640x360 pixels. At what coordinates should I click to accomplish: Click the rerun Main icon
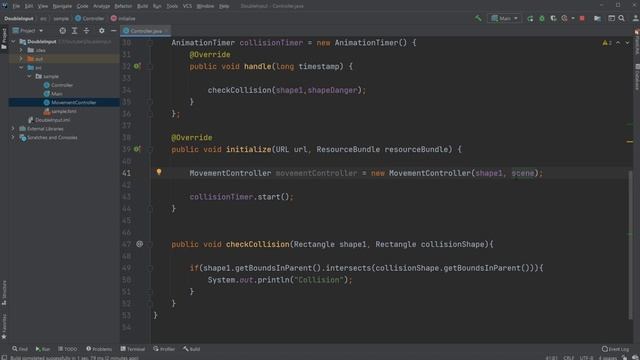(530, 18)
